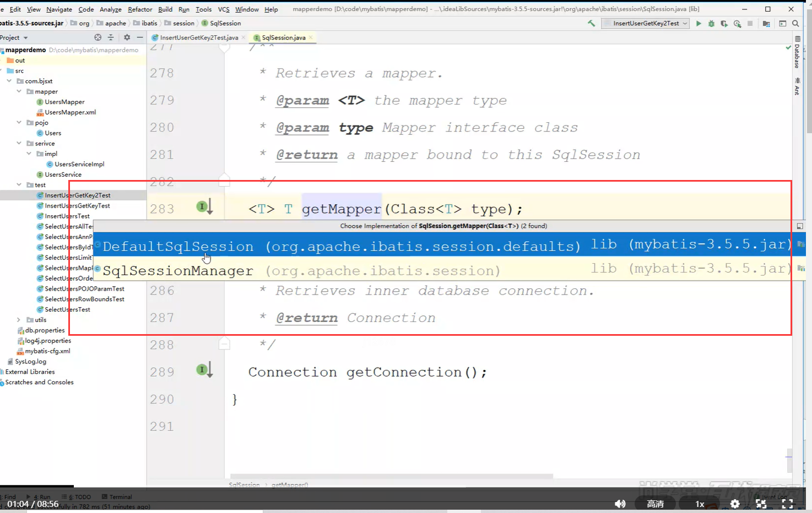Open the Database side tool window
The width and height of the screenshot is (812, 513).
(x=797, y=53)
